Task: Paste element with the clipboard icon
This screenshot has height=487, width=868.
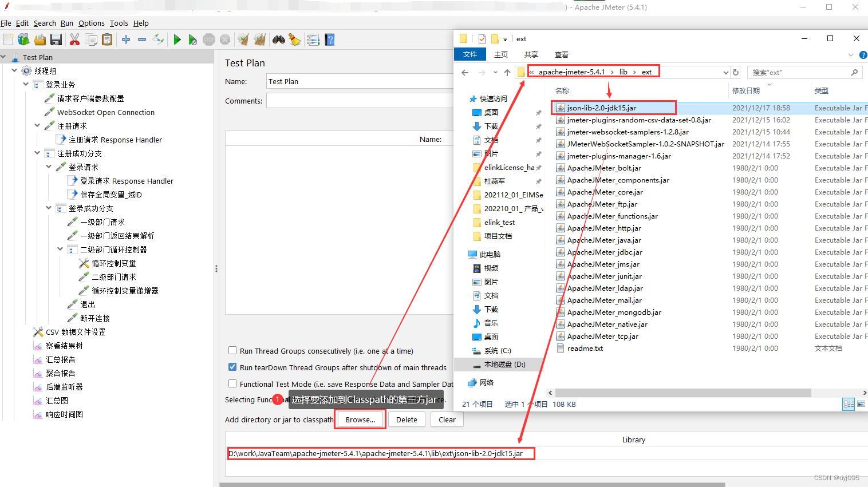Action: click(107, 39)
